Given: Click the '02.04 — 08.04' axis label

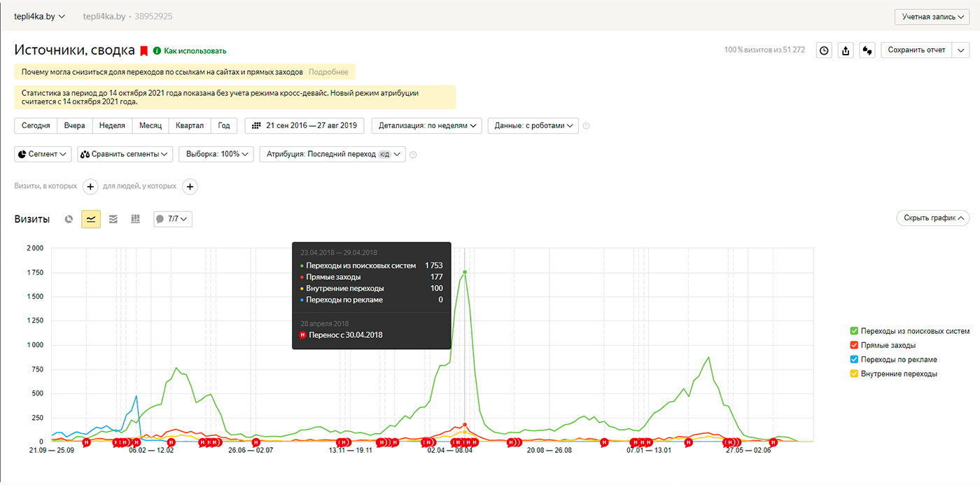Looking at the screenshot, I should (450, 451).
